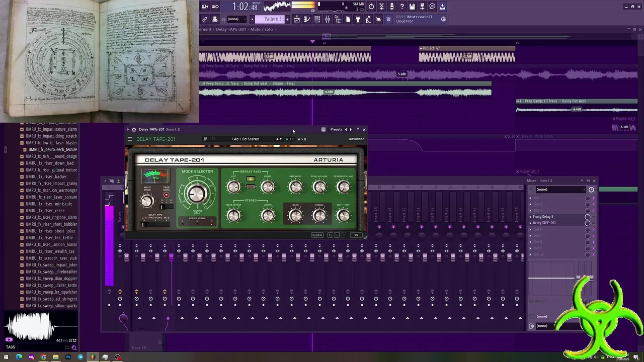Screen dimensions: 644x362
Task: Open preset library browser icon in Delay TAPE-201
Action: point(205,139)
